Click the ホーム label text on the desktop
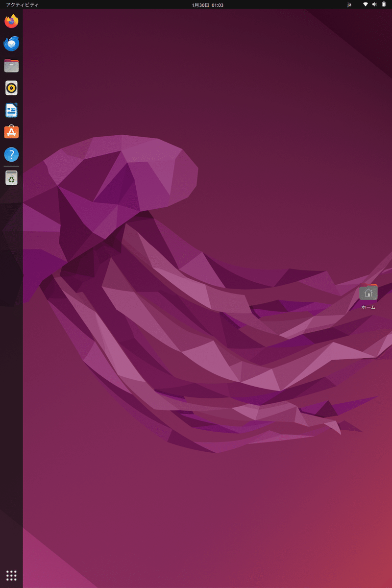Screen dimensions: 392x588 click(x=368, y=307)
